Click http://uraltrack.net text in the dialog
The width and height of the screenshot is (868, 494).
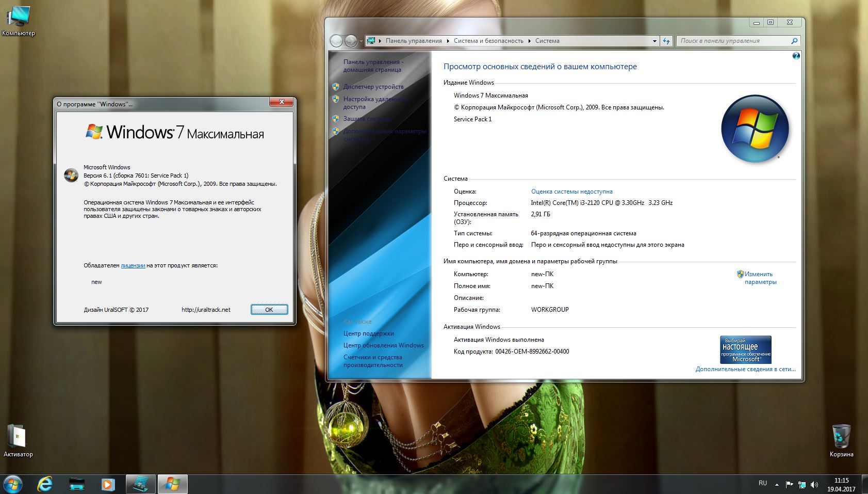coord(206,310)
